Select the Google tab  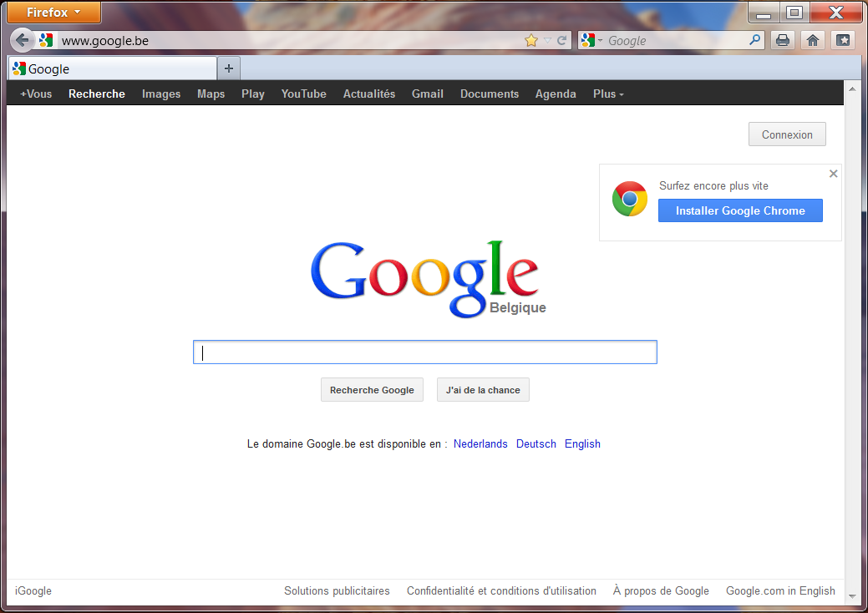click(x=113, y=68)
